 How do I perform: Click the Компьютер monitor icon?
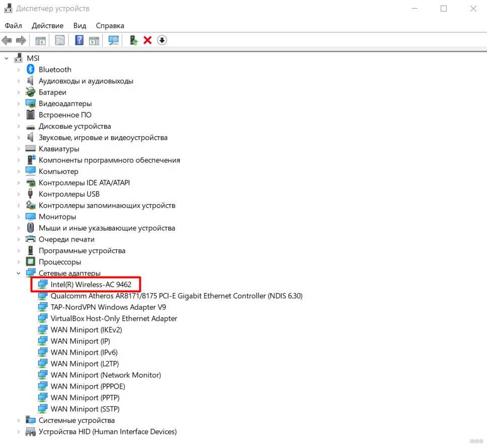30,171
